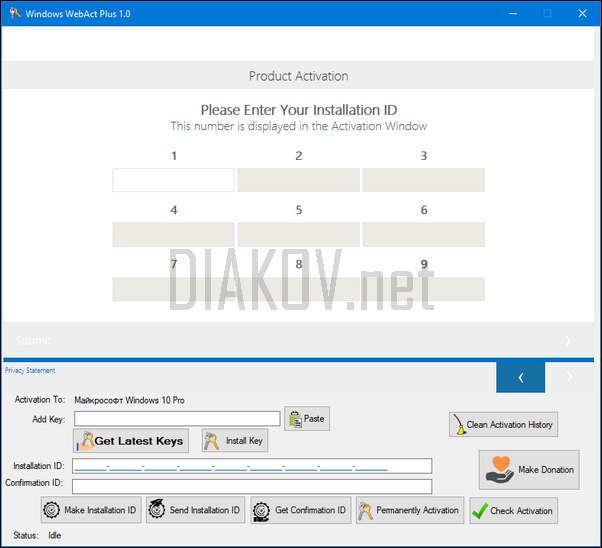The width and height of the screenshot is (602, 548).
Task: Click Installation ID block 3 field
Action: 424,180
